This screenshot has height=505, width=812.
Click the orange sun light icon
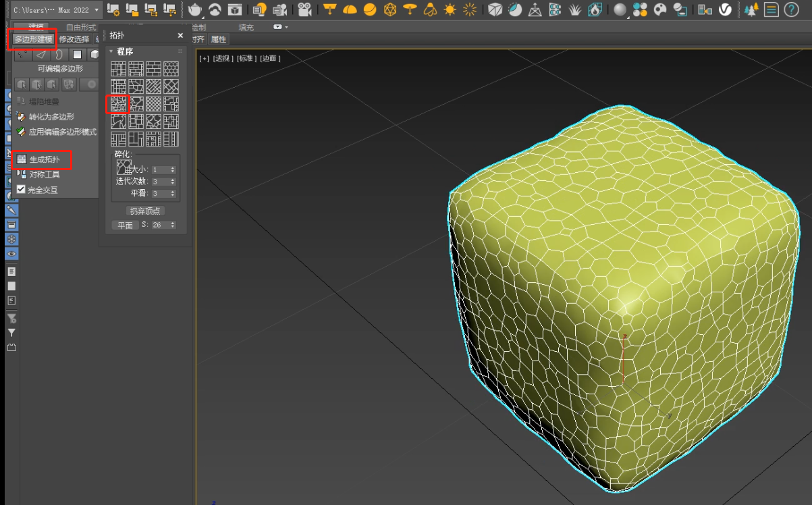click(450, 9)
